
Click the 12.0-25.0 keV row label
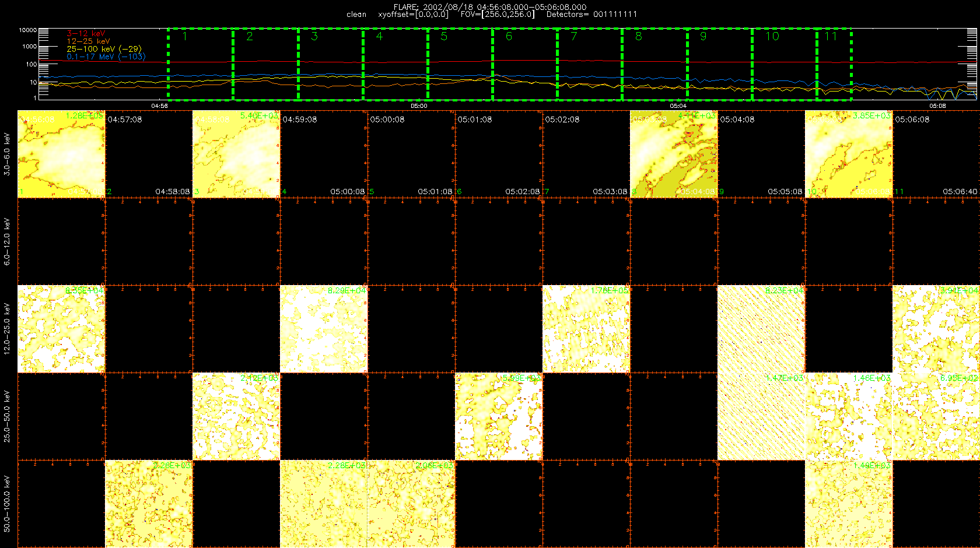[x=7, y=329]
